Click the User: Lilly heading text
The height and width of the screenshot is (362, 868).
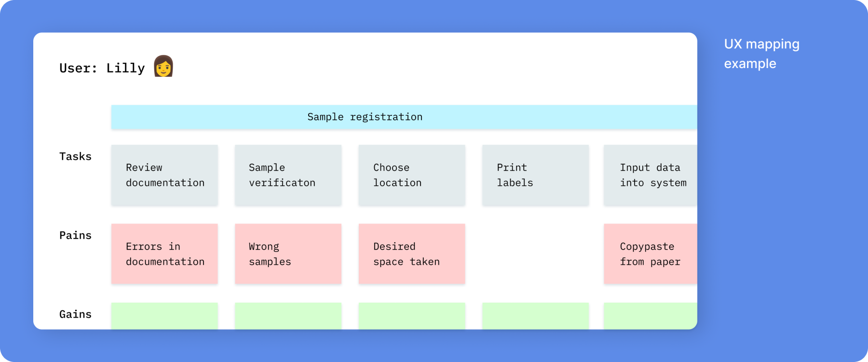click(102, 68)
